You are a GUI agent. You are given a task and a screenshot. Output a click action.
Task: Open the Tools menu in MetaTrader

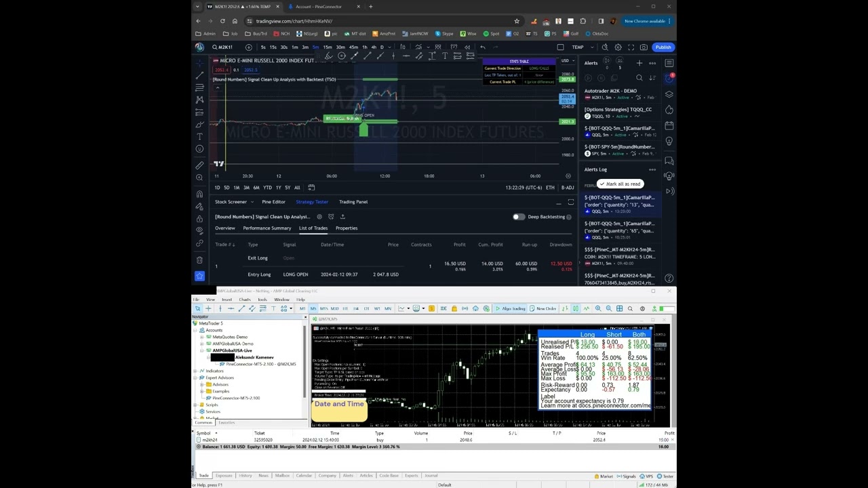pyautogui.click(x=262, y=300)
